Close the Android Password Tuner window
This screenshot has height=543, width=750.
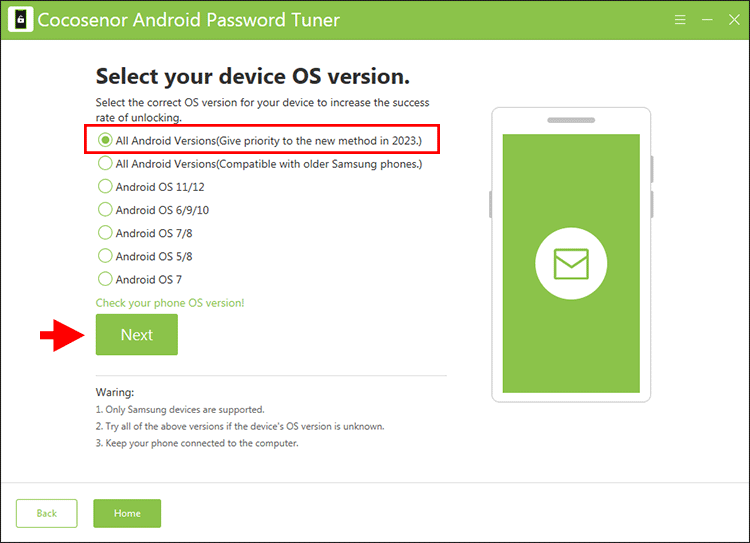click(734, 20)
